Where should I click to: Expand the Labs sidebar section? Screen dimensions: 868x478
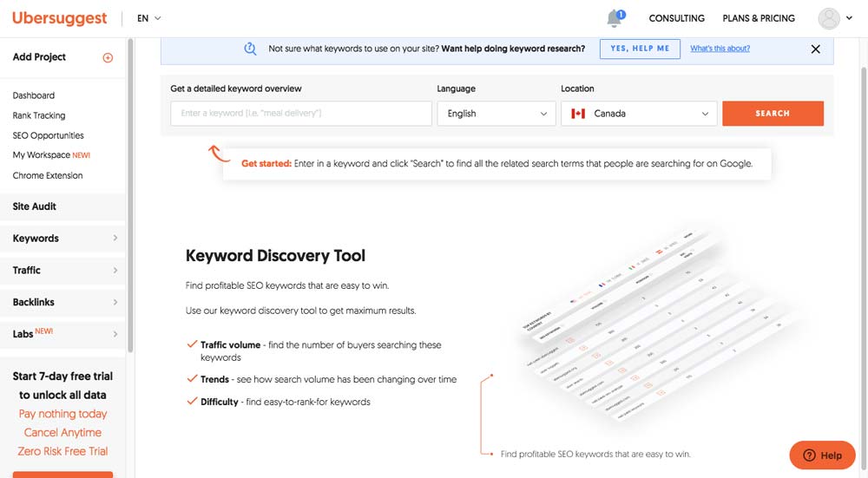pos(63,334)
